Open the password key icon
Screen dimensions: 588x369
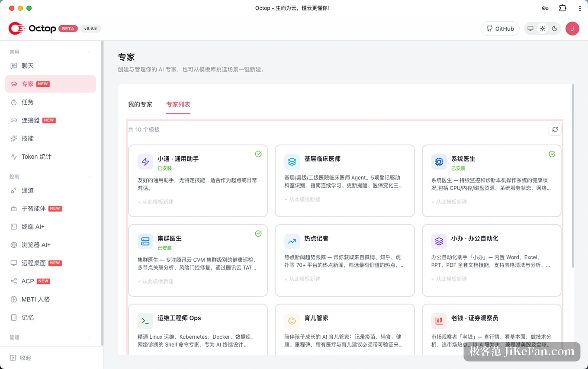pyautogui.click(x=545, y=8)
